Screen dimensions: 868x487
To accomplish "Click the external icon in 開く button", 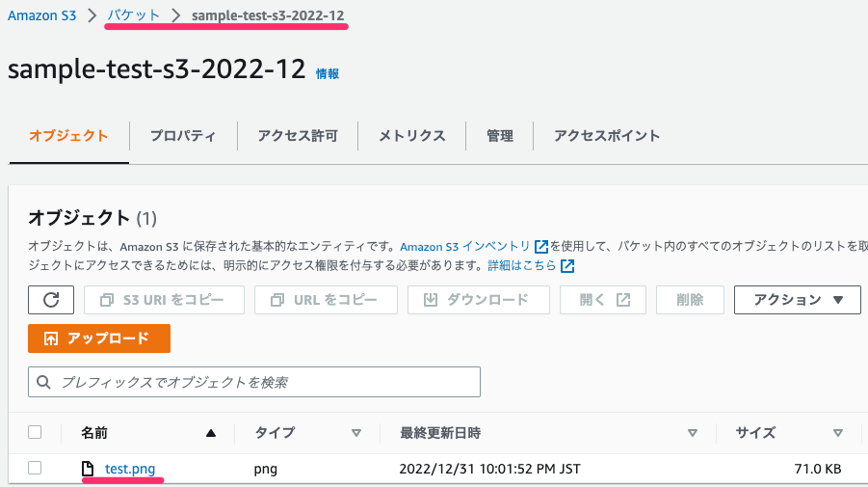I will click(623, 300).
